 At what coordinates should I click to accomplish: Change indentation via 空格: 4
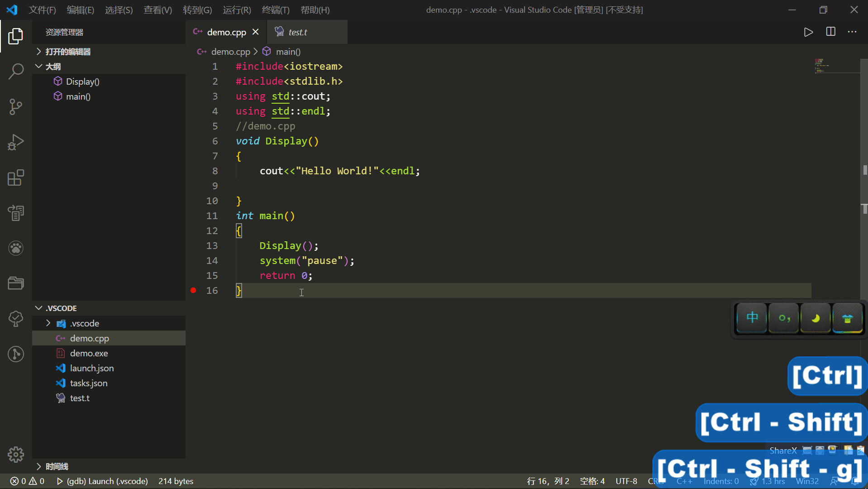592,481
